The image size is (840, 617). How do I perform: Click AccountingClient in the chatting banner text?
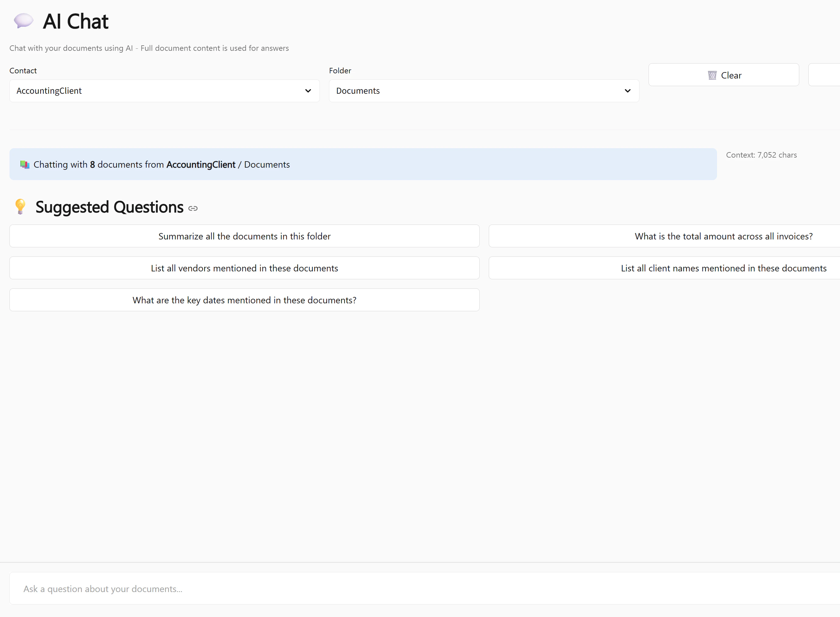coord(200,164)
